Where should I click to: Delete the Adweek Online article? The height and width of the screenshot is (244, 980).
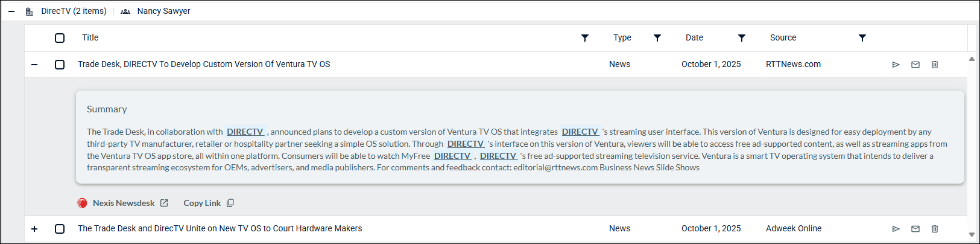point(935,229)
